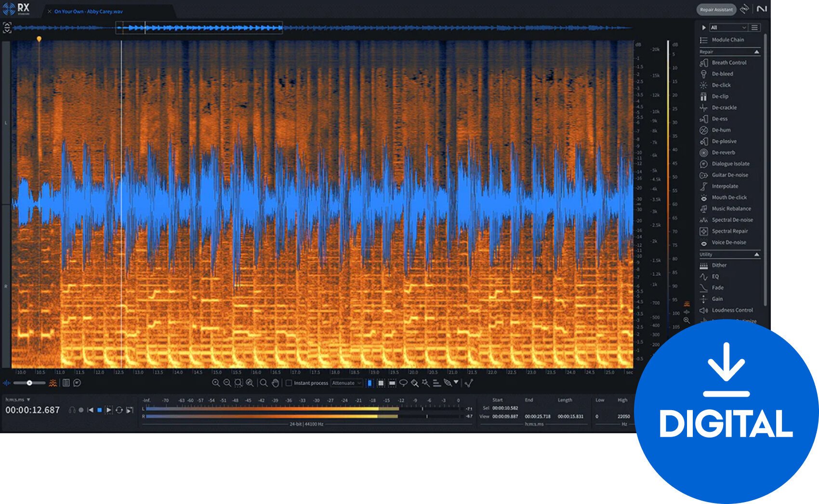The height and width of the screenshot is (504, 819).
Task: Toggle the harmonics selection tool
Action: click(436, 383)
